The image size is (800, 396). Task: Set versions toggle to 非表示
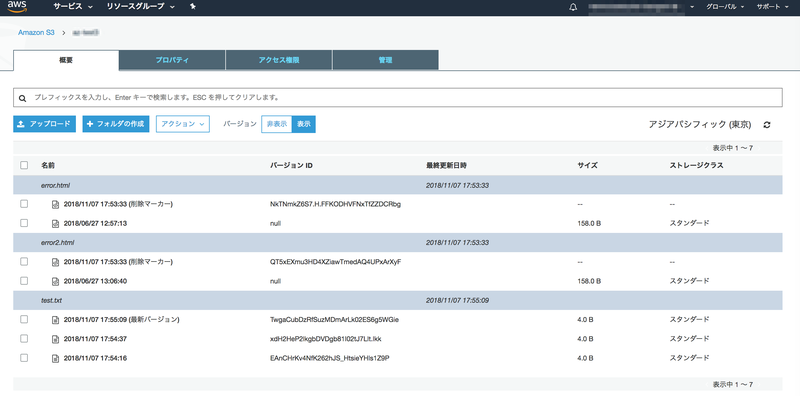[x=277, y=124]
